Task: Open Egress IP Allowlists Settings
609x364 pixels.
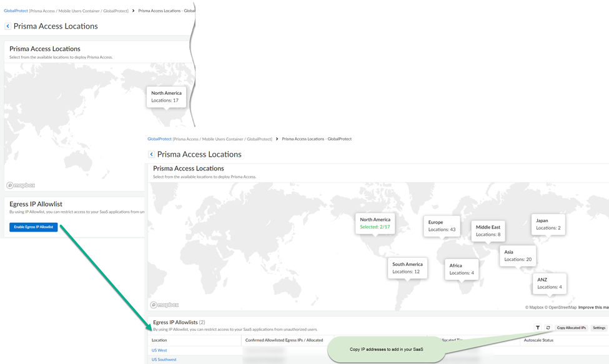Action: (599, 328)
